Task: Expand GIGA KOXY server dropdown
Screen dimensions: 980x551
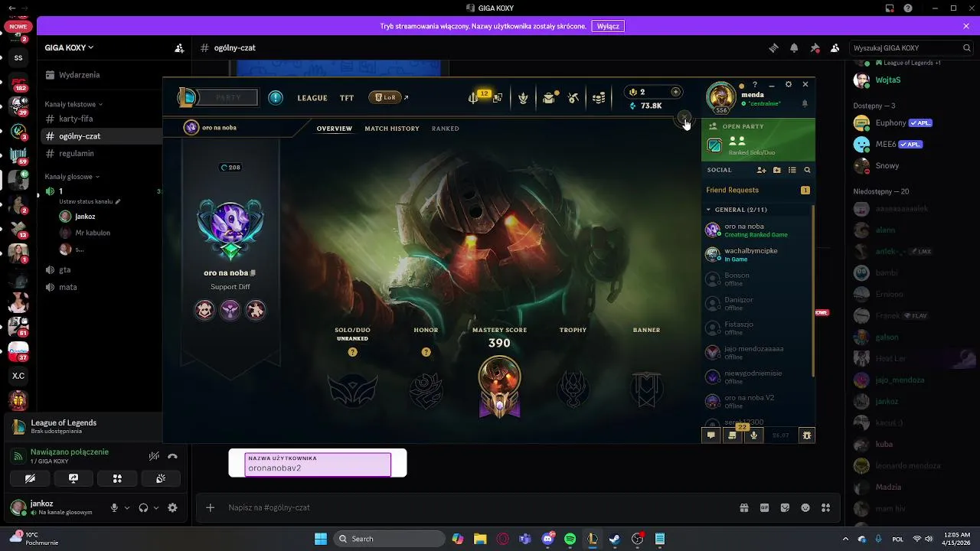Action: (x=70, y=47)
